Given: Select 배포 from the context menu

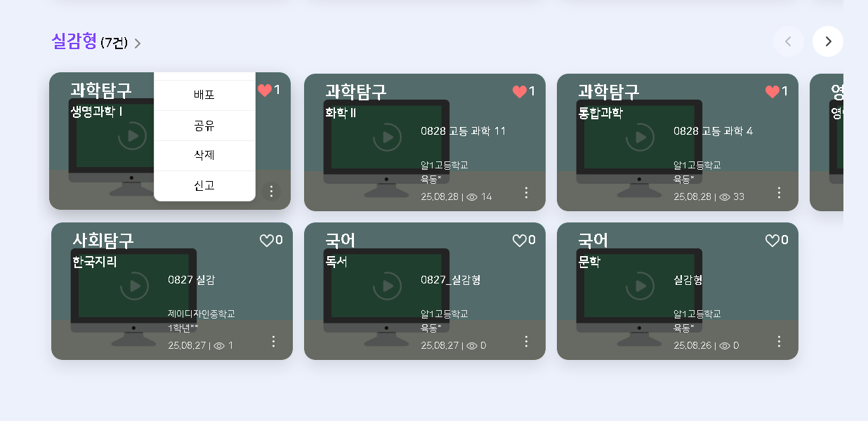Looking at the screenshot, I should [204, 95].
